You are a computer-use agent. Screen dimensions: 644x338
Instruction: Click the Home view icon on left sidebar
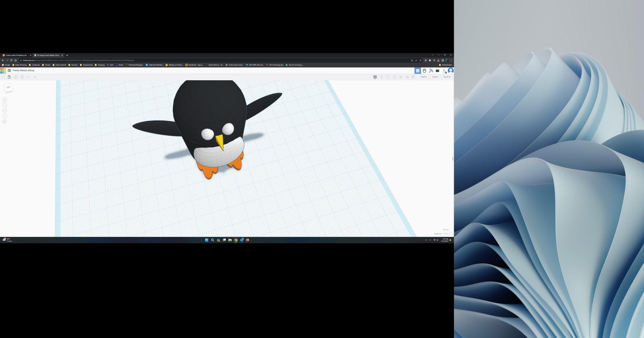5,99
